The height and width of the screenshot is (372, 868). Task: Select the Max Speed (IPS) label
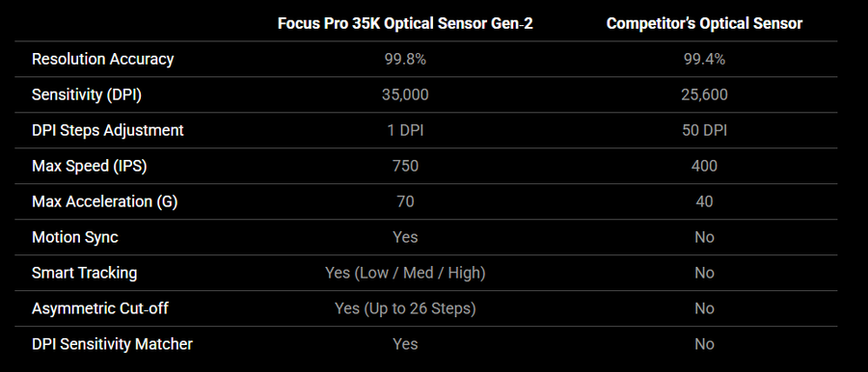90,166
